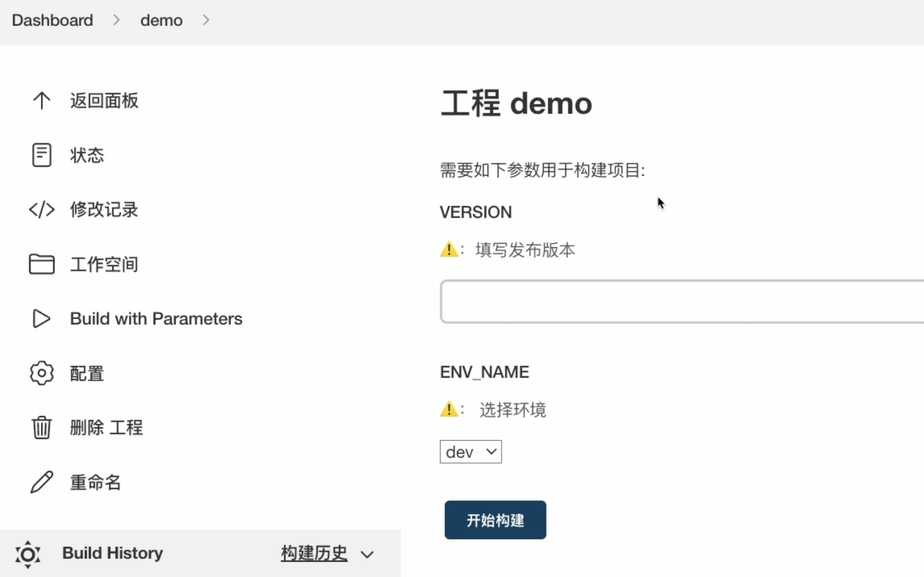Click the sun icon beside Build History
924x577 pixels.
click(x=28, y=554)
